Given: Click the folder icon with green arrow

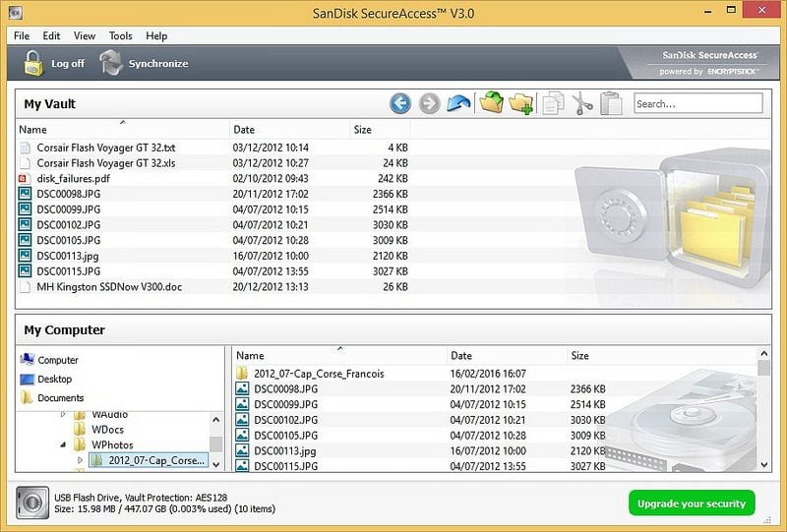Looking at the screenshot, I should pyautogui.click(x=491, y=103).
